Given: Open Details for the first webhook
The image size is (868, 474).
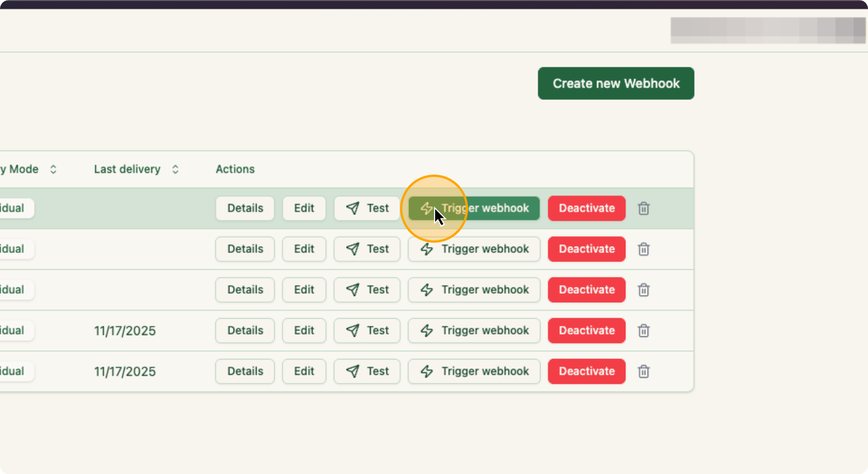Looking at the screenshot, I should tap(245, 208).
